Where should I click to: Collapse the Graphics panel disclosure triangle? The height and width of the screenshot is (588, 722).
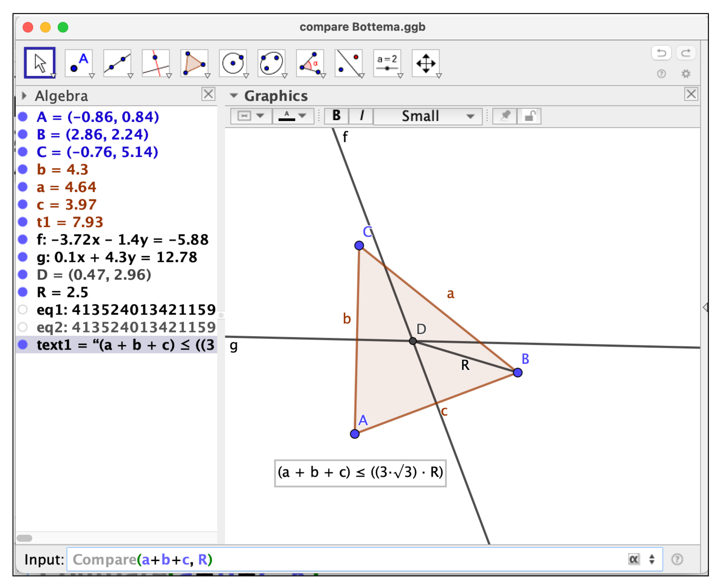click(234, 96)
